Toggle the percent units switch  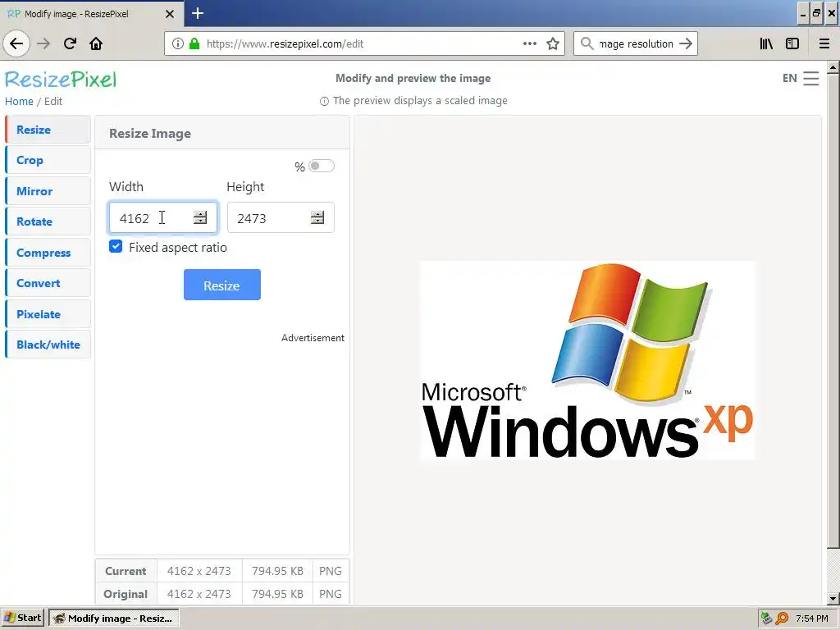click(322, 166)
